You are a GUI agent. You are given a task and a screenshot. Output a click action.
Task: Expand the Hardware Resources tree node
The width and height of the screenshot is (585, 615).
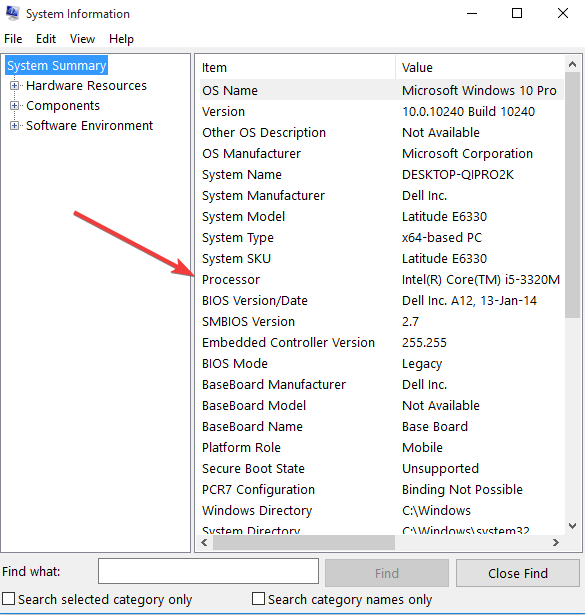(14, 86)
